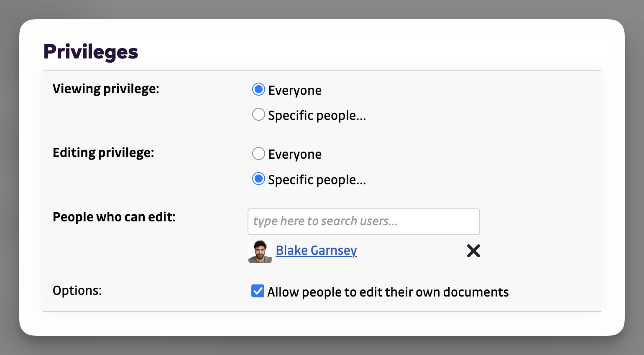Click the 'Everyone' label text beside Viewing privilege
The width and height of the screenshot is (644, 355).
coord(295,90)
